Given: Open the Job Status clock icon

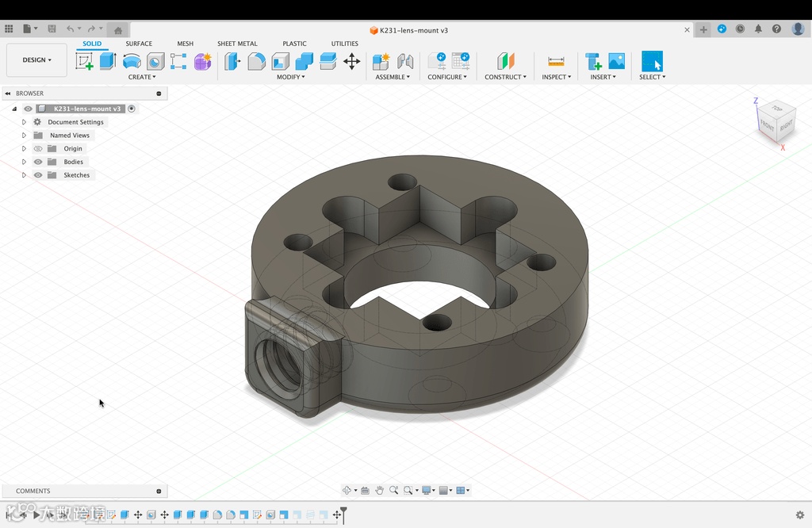Looking at the screenshot, I should pos(740,29).
